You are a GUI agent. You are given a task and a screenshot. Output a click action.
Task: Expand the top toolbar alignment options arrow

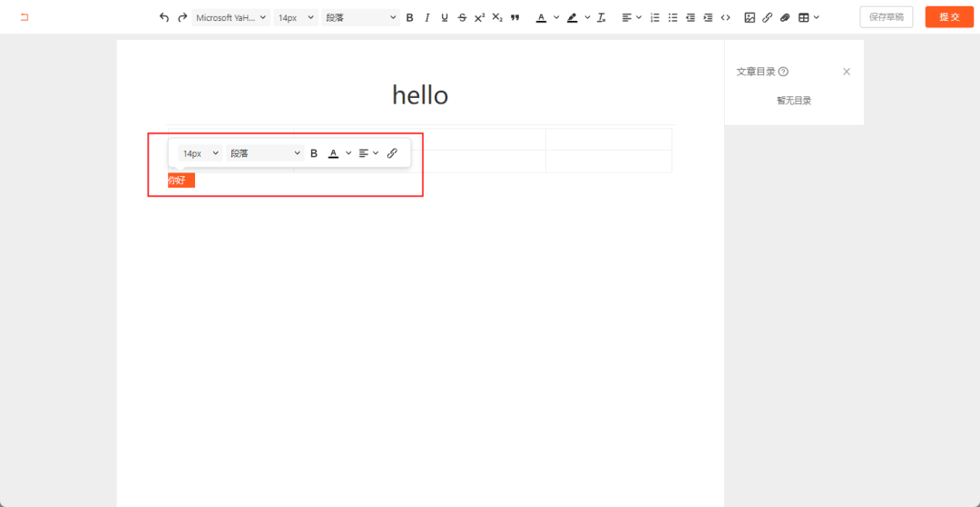pyautogui.click(x=639, y=17)
